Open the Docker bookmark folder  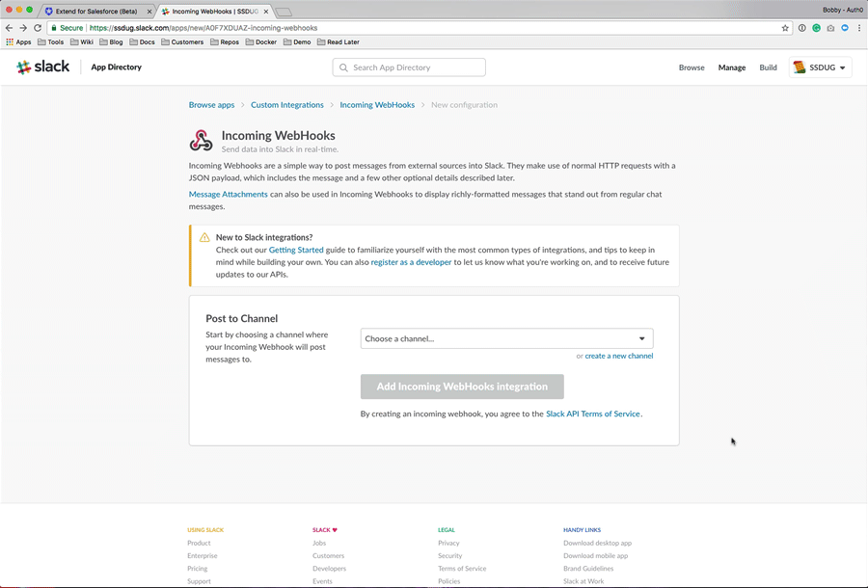click(x=260, y=42)
